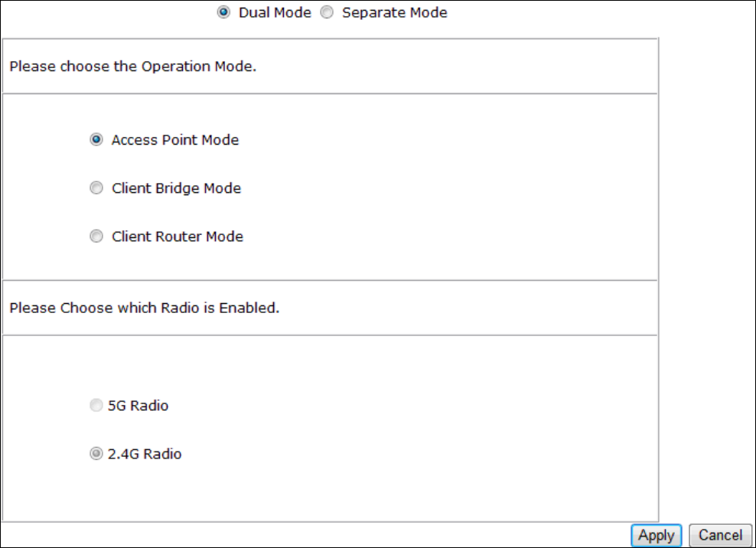Click the "5G Radio" label text
Image resolution: width=756 pixels, height=548 pixels.
(139, 406)
